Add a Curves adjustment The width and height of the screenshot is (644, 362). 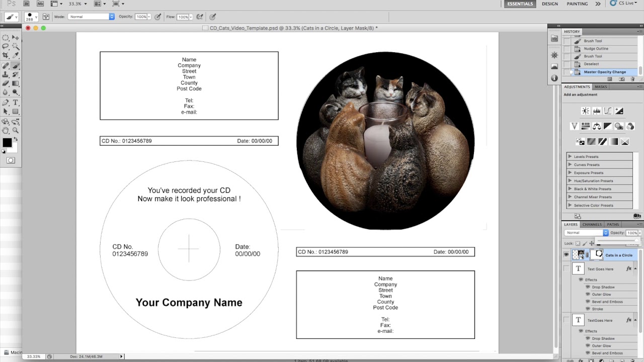608,111
